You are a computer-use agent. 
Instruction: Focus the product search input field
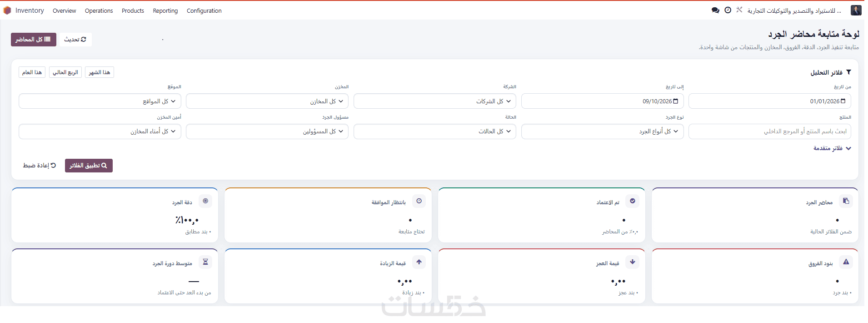pos(770,131)
